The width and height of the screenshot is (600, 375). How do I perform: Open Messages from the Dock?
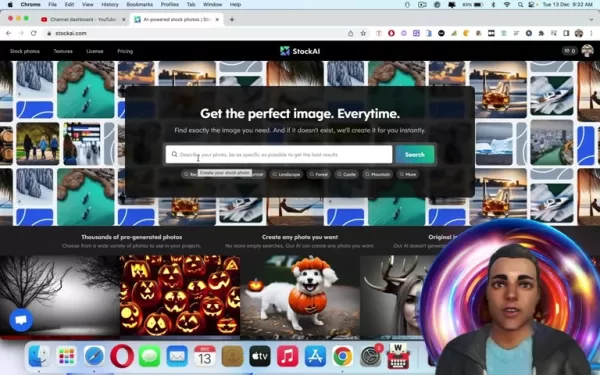149,356
